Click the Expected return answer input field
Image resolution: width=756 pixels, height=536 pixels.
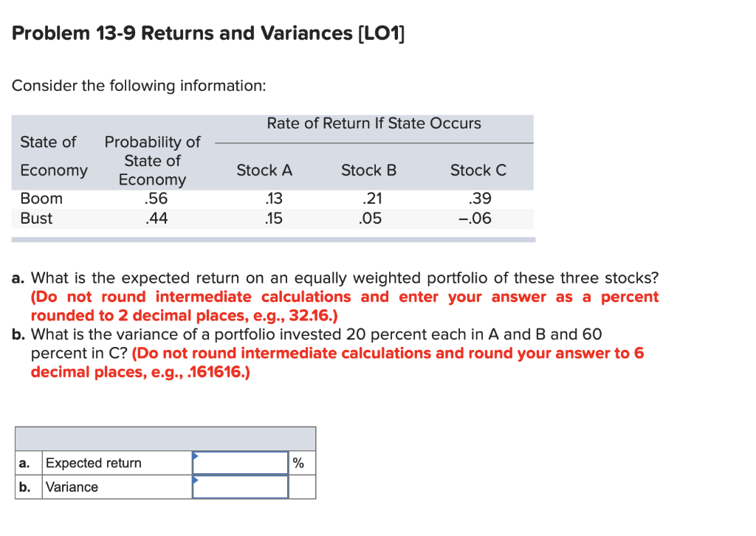(240, 463)
